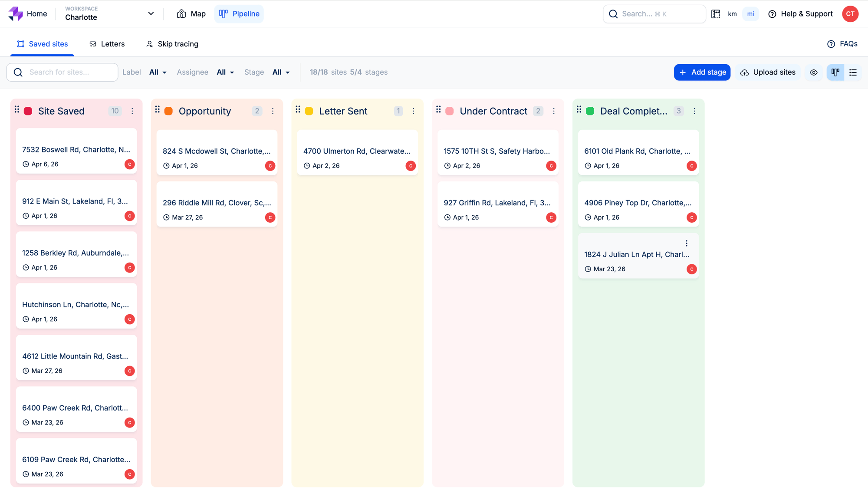Click the eye visibility icon in toolbar
The height and width of the screenshot is (497, 868).
point(814,72)
